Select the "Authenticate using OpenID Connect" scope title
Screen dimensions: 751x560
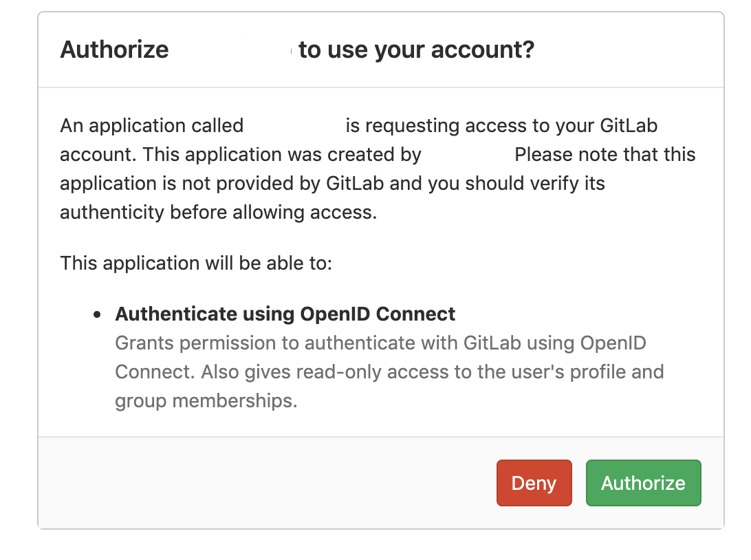(285, 314)
